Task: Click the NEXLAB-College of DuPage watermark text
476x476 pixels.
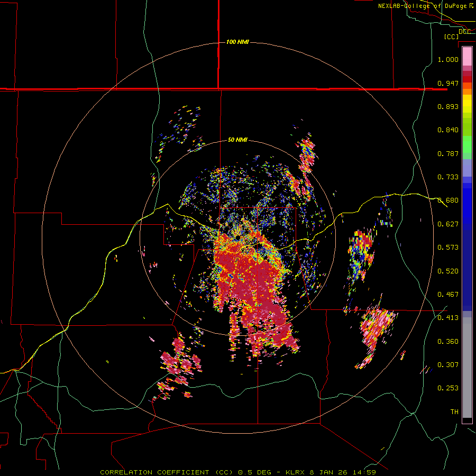Action: tap(426, 6)
